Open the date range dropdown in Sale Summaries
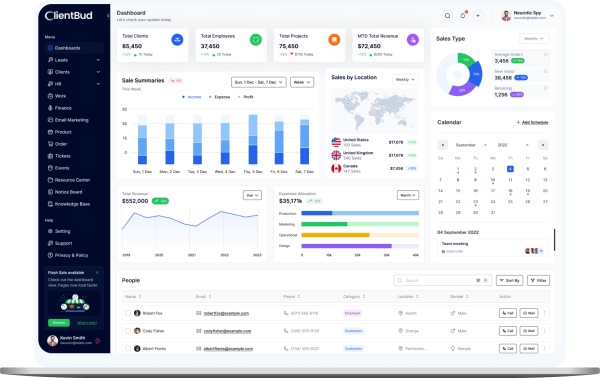This screenshot has width=600, height=378. click(259, 82)
